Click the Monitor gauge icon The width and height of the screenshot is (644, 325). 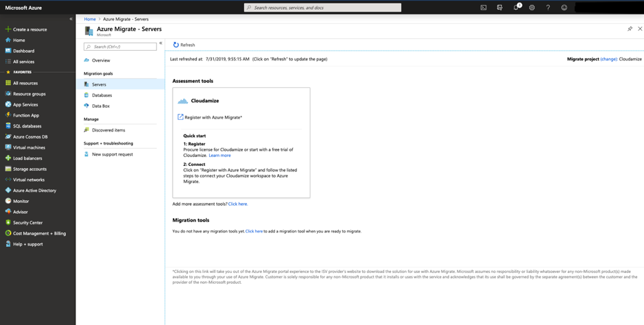tap(8, 201)
